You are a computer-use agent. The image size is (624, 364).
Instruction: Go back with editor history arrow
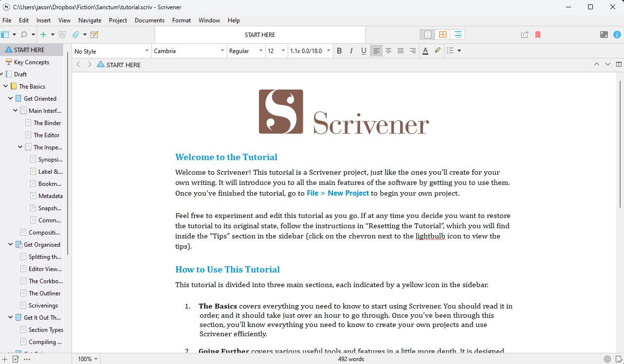[78, 64]
